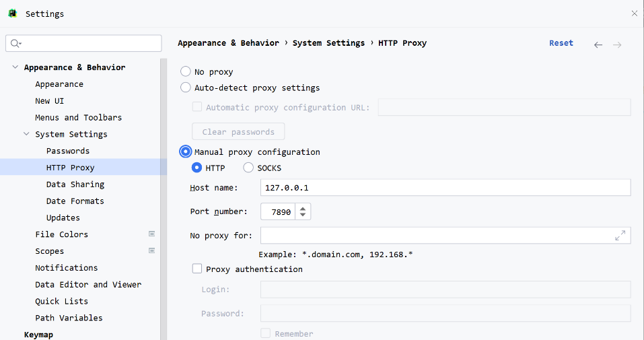Open Data Editor and Viewer settings
The height and width of the screenshot is (340, 644).
[88, 284]
